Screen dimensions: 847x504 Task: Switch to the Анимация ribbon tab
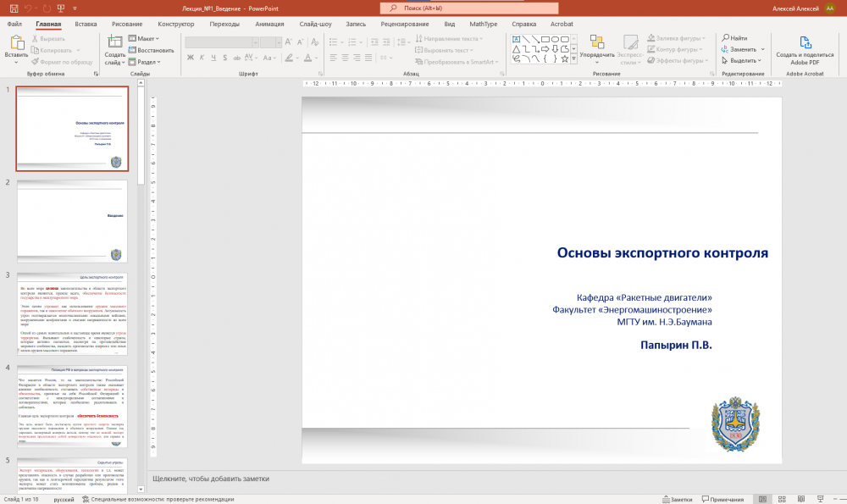(x=269, y=24)
